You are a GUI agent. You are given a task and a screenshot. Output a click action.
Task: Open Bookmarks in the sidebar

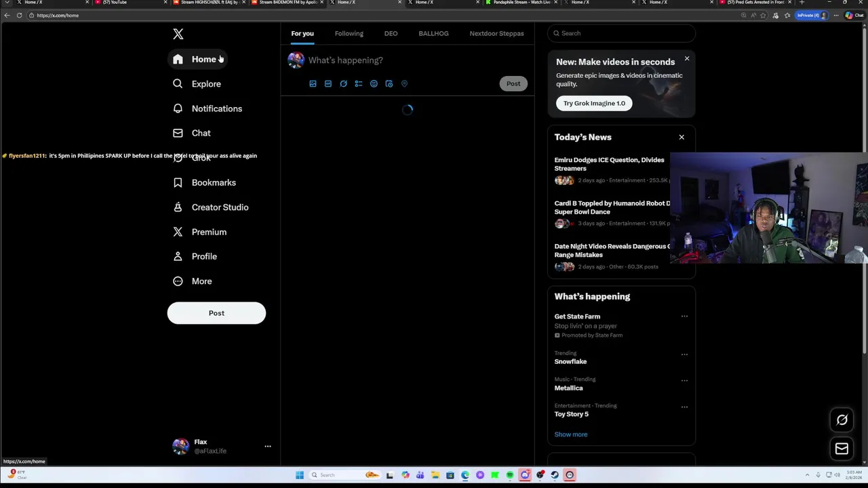pos(204,182)
